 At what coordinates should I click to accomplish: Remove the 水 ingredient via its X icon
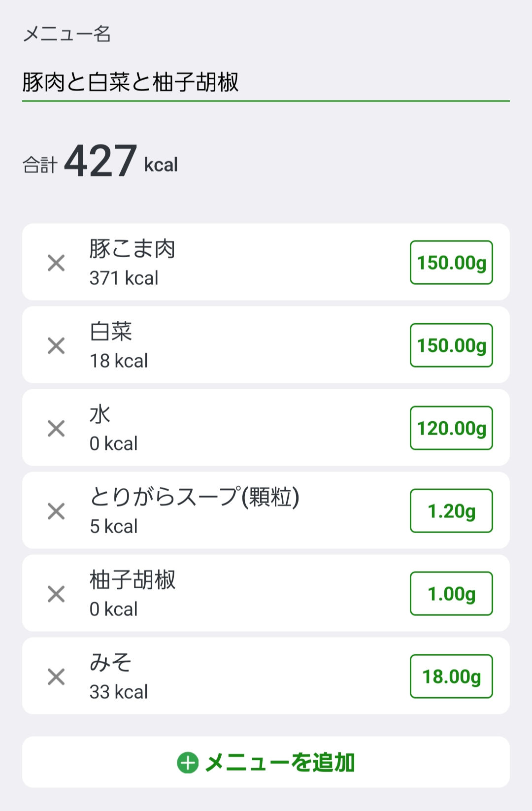[56, 429]
